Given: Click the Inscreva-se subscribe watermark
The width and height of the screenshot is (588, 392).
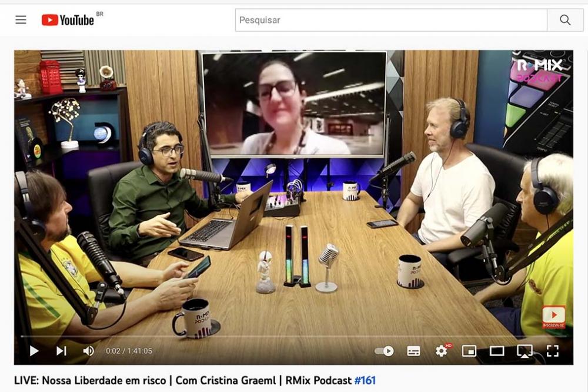Looking at the screenshot, I should pyautogui.click(x=553, y=317).
